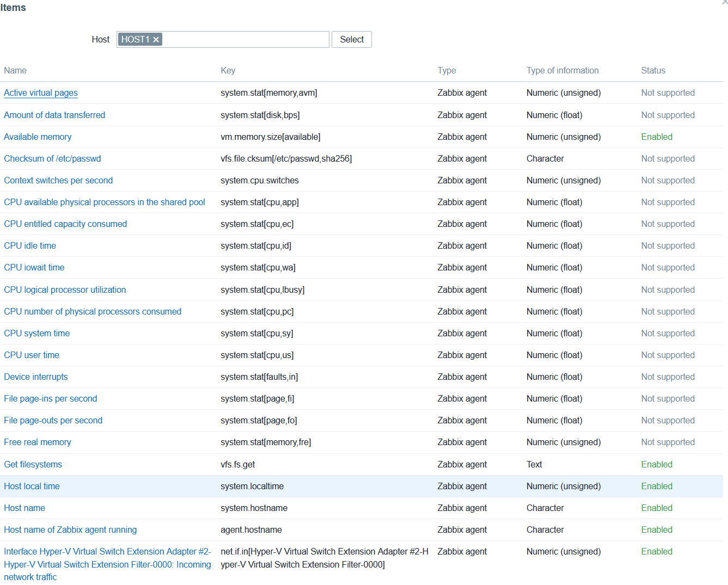The width and height of the screenshot is (728, 585).
Task: Pick the CPU idle time item
Action: tap(30, 246)
